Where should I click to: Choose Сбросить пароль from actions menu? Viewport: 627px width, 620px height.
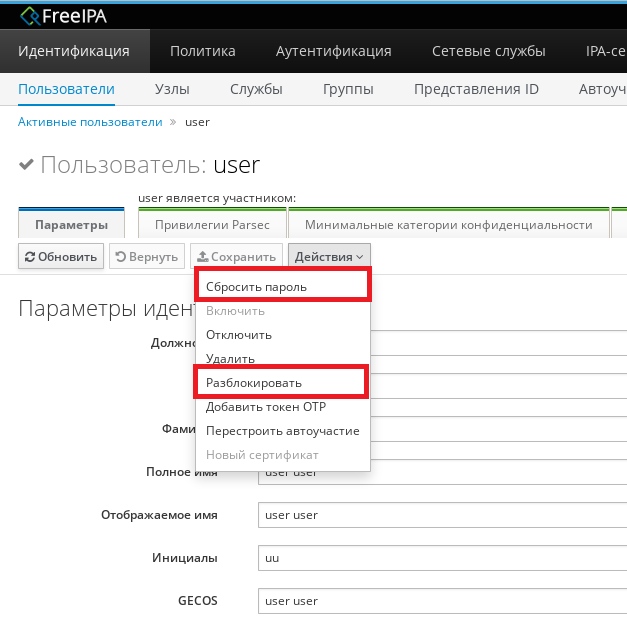pyautogui.click(x=256, y=287)
